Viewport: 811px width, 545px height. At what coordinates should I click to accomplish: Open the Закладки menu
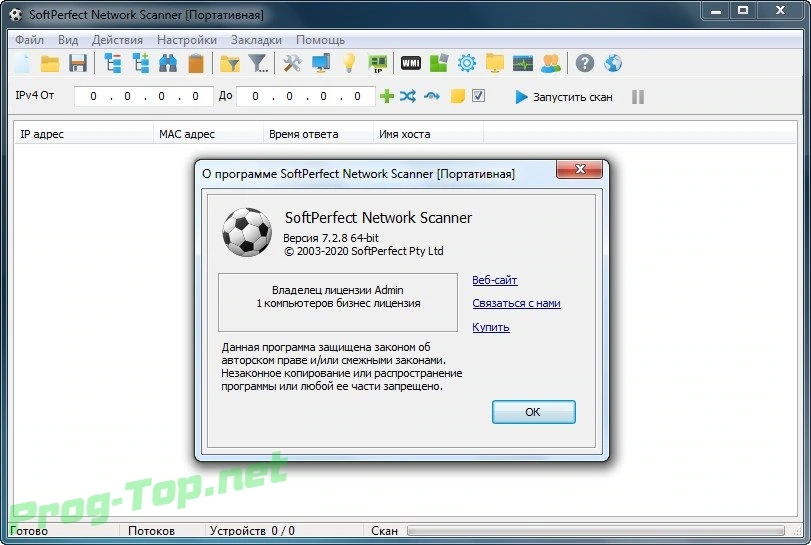pos(256,40)
